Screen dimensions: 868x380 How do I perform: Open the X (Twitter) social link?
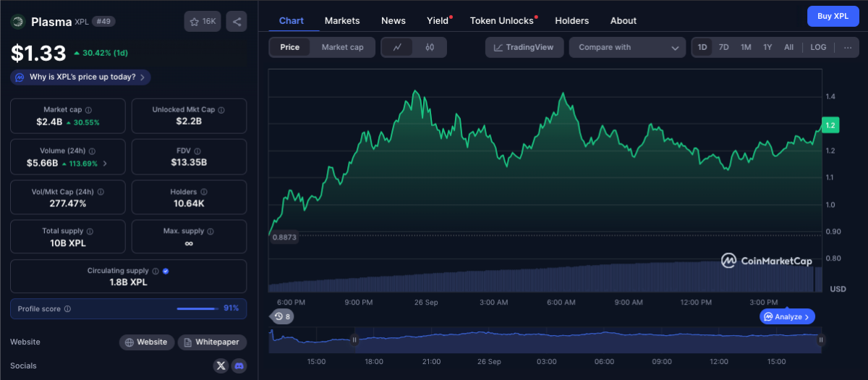pos(221,366)
